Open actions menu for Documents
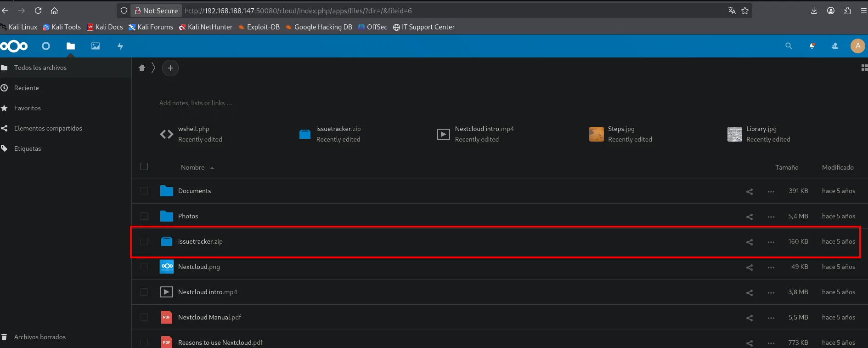 (x=771, y=191)
